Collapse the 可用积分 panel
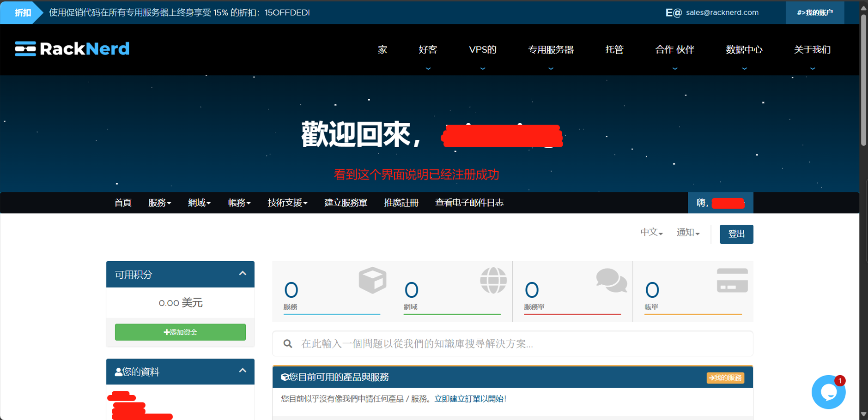The image size is (868, 420). coord(243,274)
